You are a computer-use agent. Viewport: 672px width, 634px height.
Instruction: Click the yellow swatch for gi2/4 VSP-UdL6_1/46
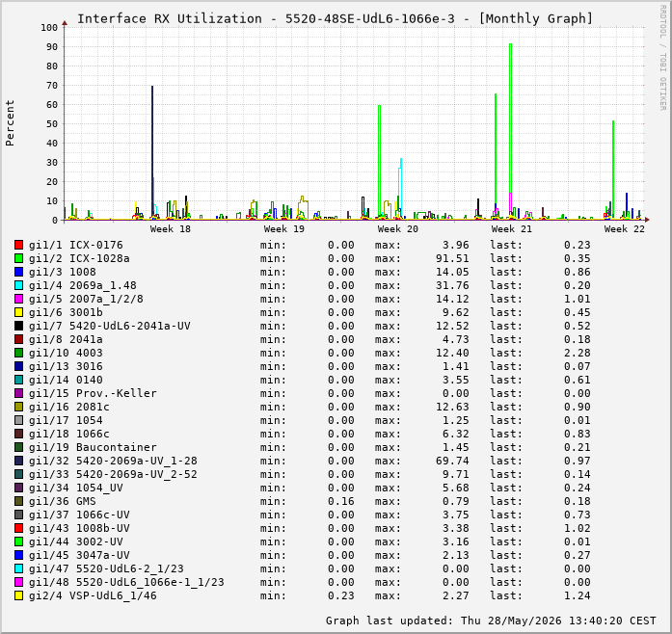(x=19, y=595)
